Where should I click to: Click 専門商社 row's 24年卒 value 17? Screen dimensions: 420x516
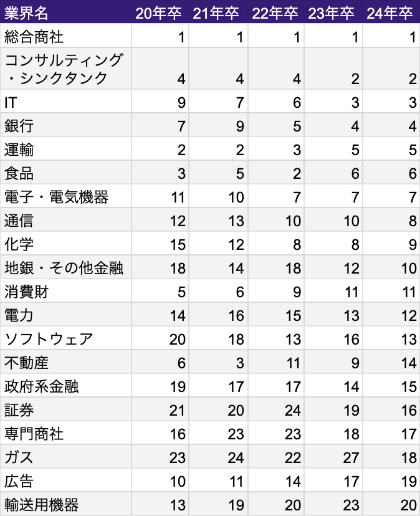[409, 434]
